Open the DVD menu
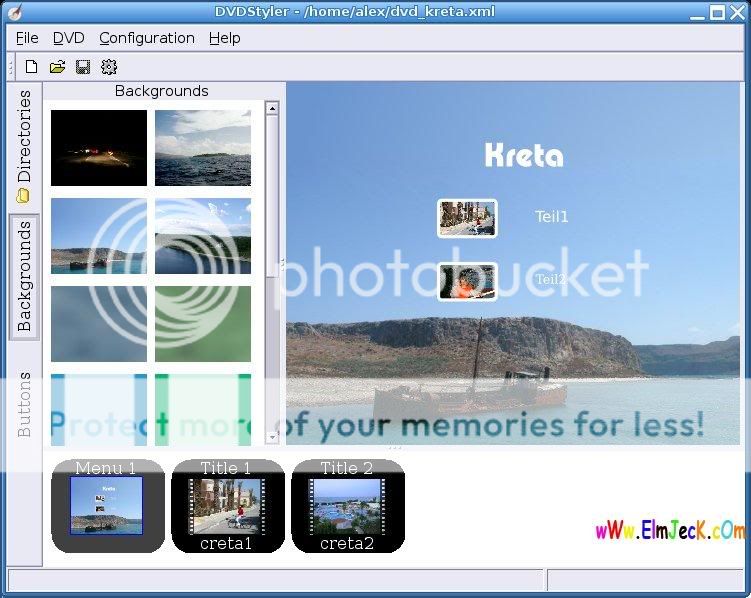This screenshot has width=751, height=598. 68,38
